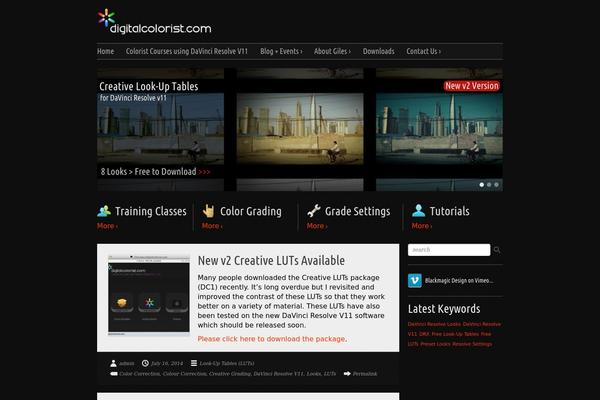The width and height of the screenshot is (600, 400).
Task: Click the Color Grading hand icon
Action: (209, 211)
